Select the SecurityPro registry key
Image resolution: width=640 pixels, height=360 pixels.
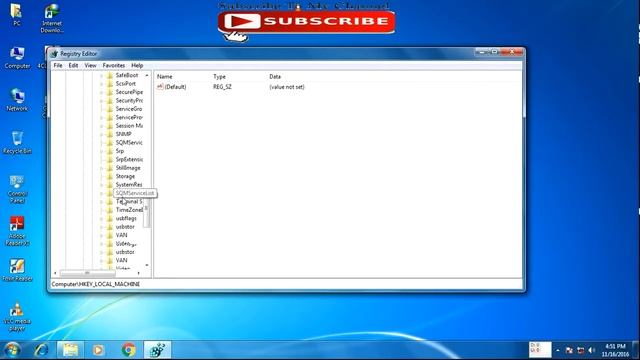point(129,100)
